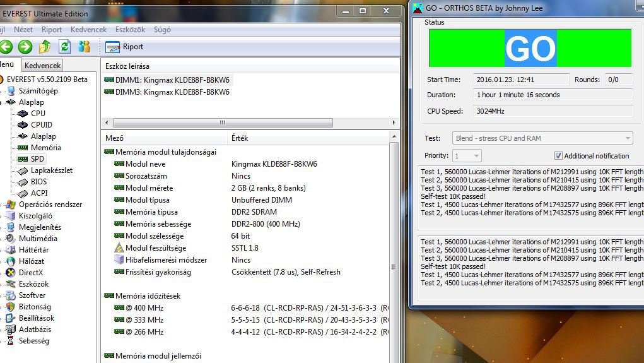Switch to the Kedvencek tab
This screenshot has height=363, width=644.
pyautogui.click(x=42, y=66)
